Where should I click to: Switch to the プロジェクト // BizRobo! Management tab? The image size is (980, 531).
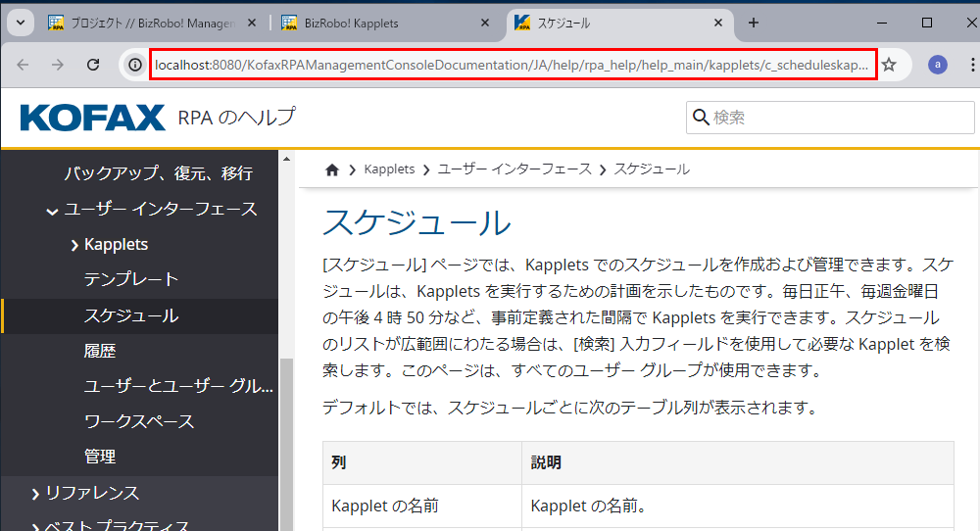click(x=153, y=24)
